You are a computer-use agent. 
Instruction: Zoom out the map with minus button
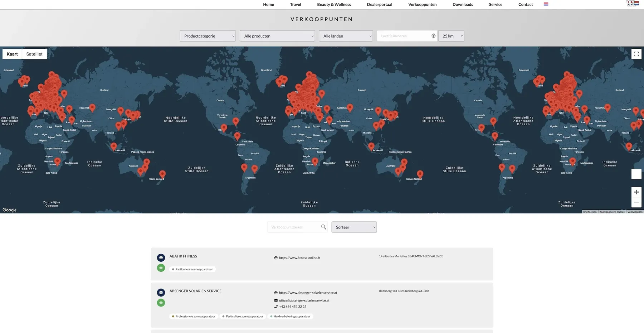pyautogui.click(x=636, y=202)
